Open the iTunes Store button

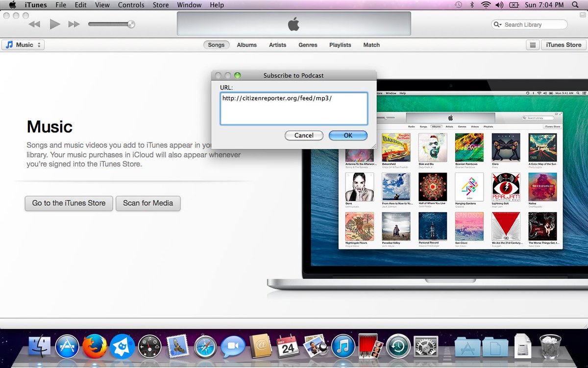tap(563, 45)
